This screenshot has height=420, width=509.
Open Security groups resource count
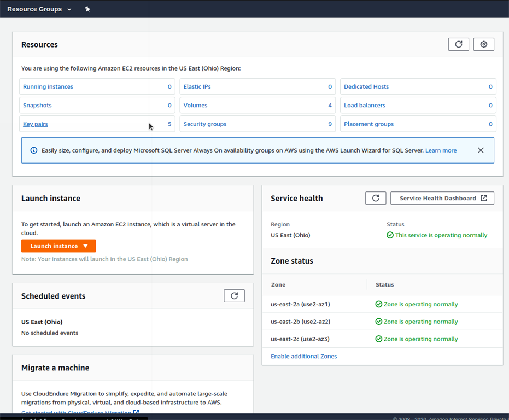point(204,124)
